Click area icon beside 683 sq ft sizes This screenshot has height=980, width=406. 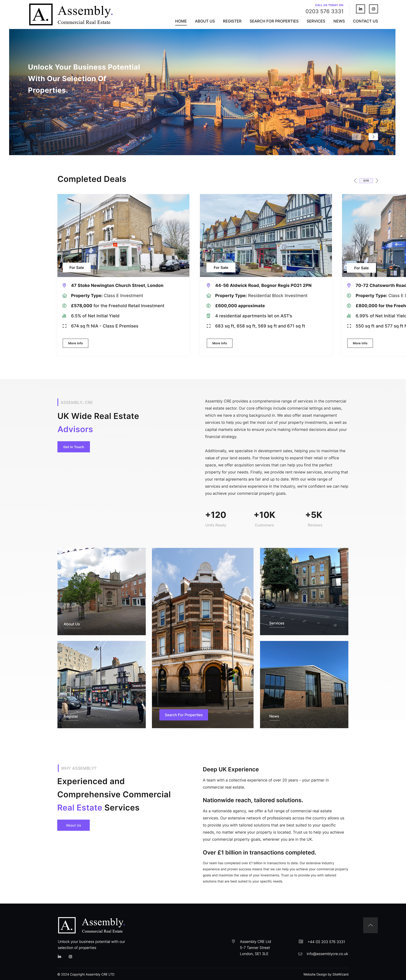click(208, 326)
